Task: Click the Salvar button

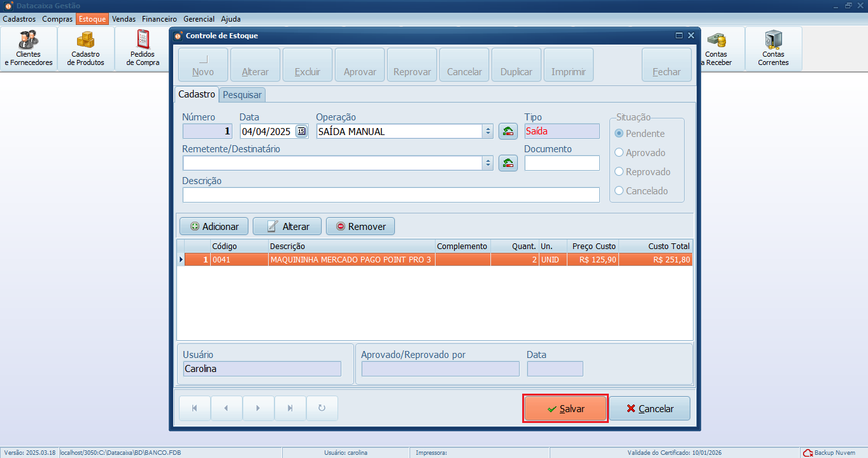Action: (x=565, y=408)
